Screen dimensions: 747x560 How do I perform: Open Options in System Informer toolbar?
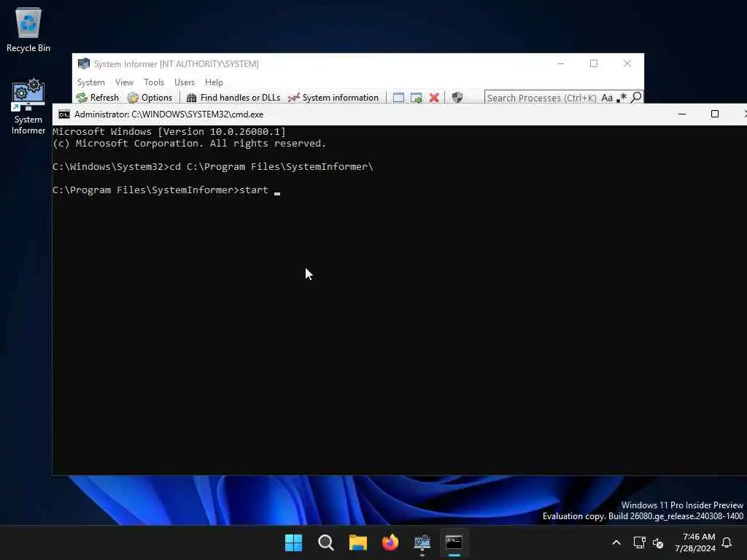click(150, 98)
